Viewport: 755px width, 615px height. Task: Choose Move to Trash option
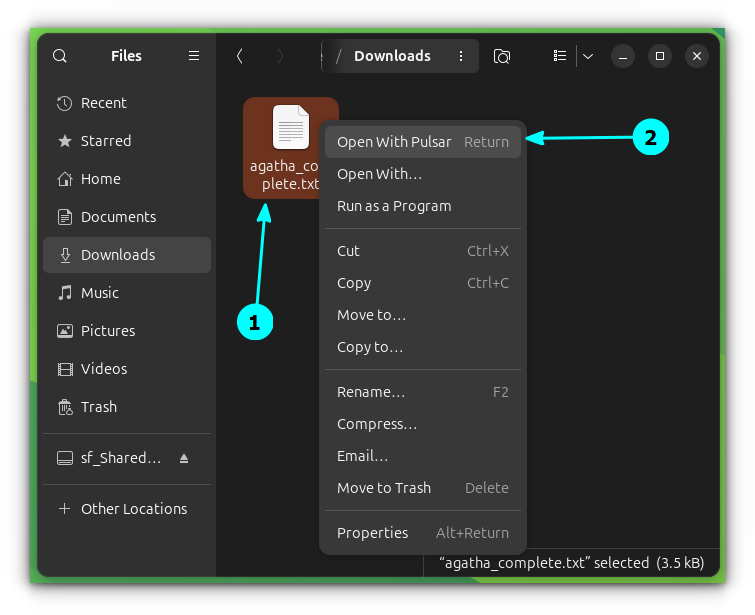384,488
